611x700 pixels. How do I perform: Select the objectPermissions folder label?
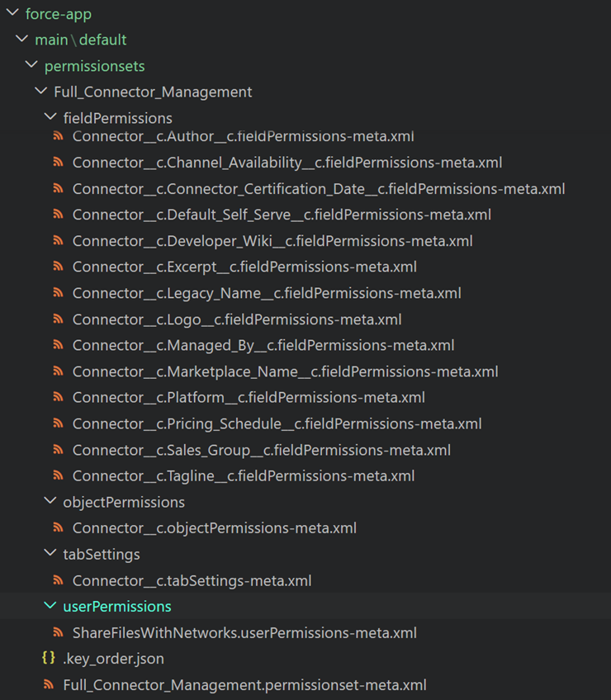[x=124, y=503]
